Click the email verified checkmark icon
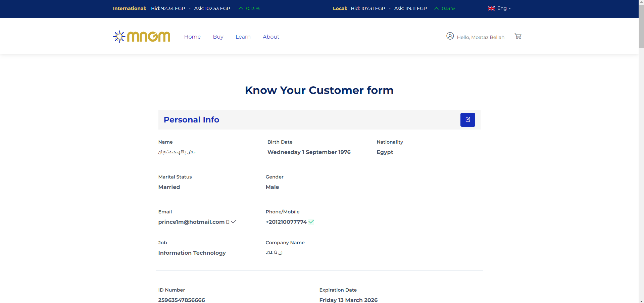 234,221
